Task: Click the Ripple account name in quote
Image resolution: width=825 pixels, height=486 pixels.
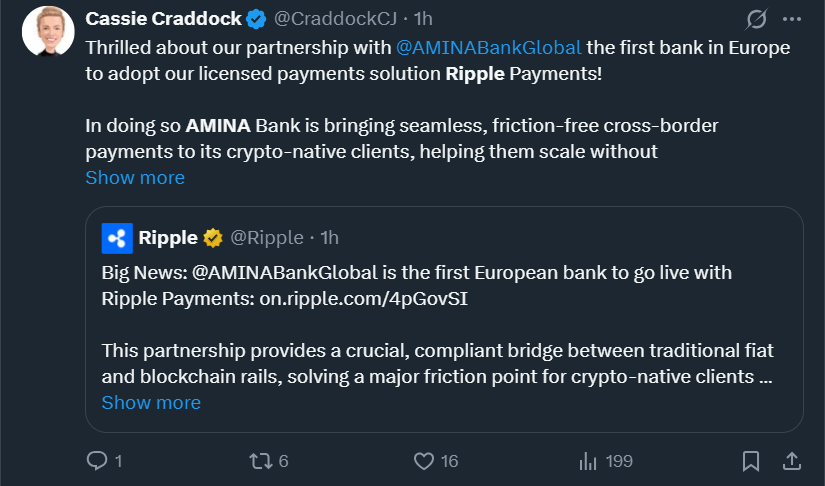Action: [x=168, y=238]
